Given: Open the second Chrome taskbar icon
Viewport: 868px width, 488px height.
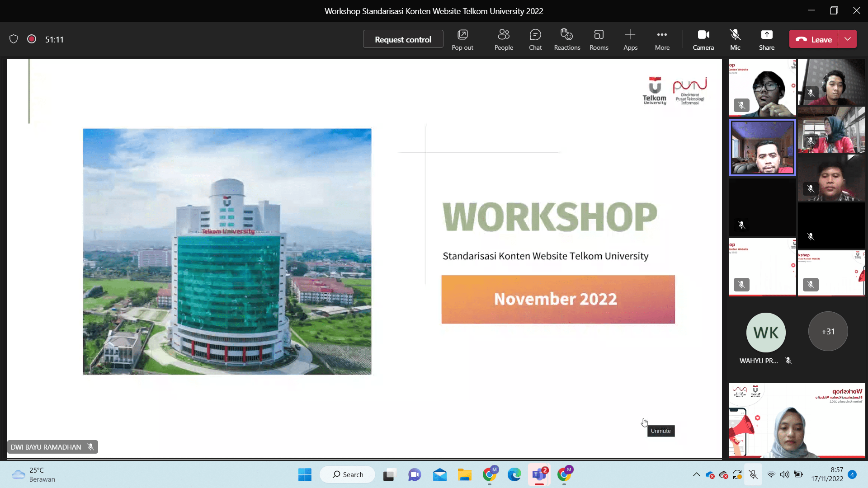Looking at the screenshot, I should (x=564, y=474).
